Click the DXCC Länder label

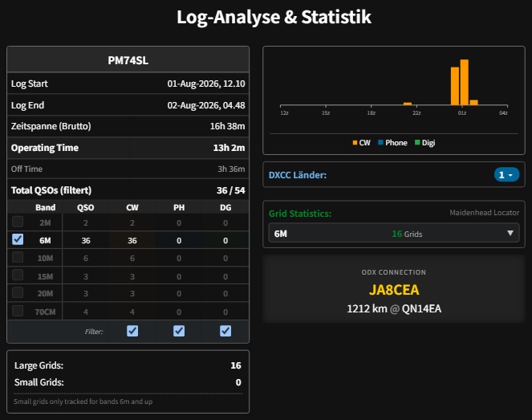(298, 175)
